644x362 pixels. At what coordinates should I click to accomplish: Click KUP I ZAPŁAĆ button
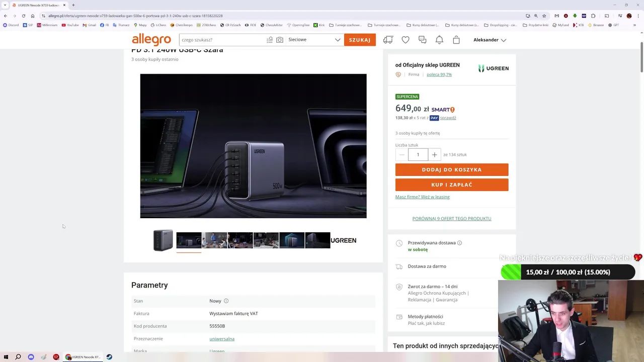[452, 185]
